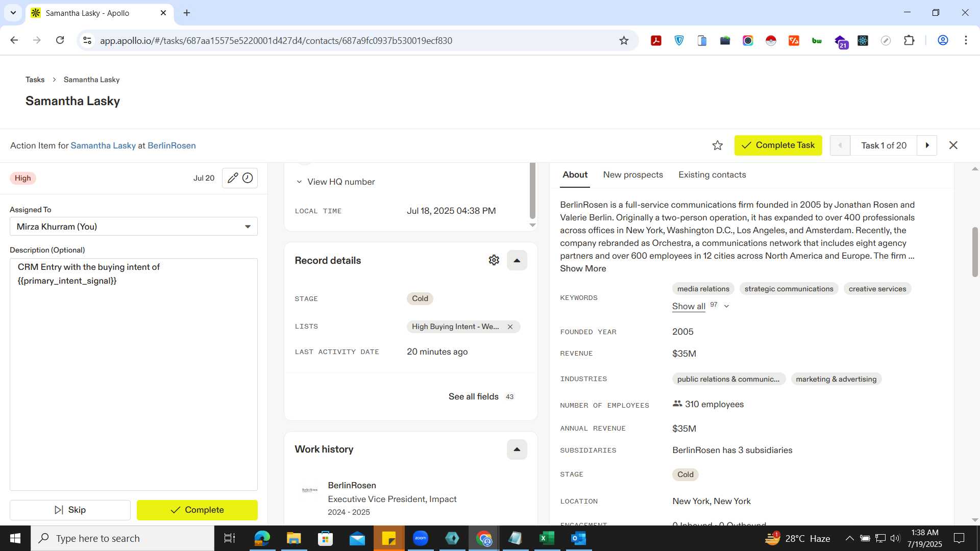980x551 pixels.
Task: Close the task panel with X
Action: pyautogui.click(x=953, y=145)
